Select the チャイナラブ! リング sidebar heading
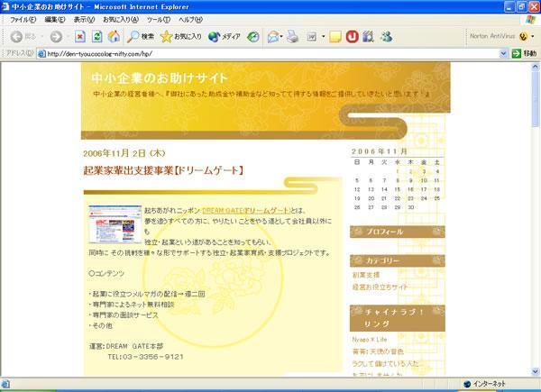This screenshot has width=541, height=392. pos(398,318)
